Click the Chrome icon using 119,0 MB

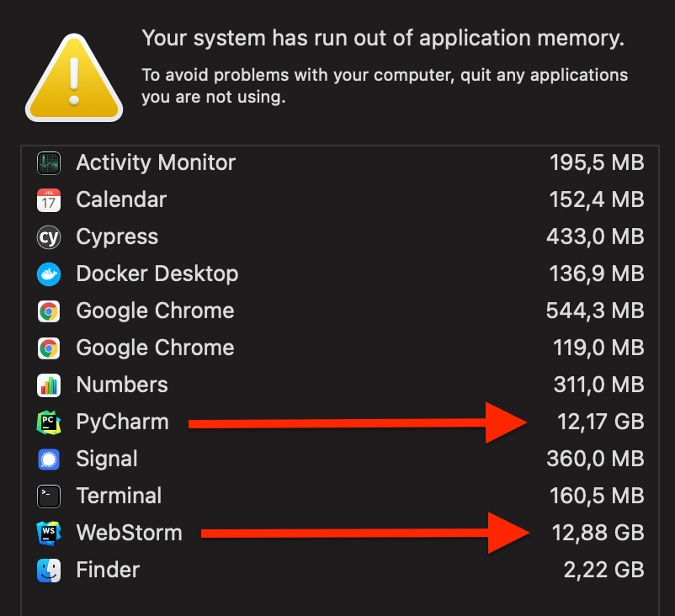(49, 348)
